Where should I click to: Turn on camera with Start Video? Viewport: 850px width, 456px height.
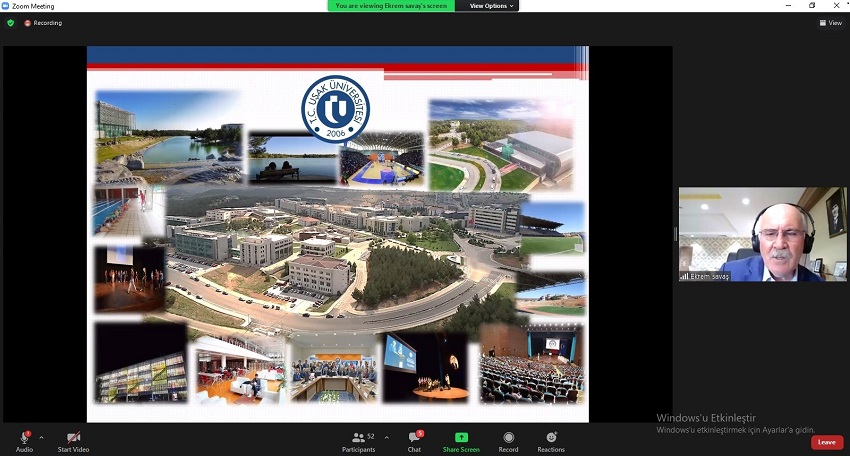[x=73, y=438]
